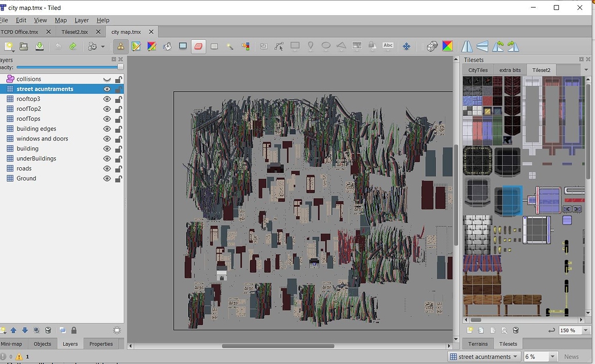Switch to the Terrains panel tab

tap(478, 344)
